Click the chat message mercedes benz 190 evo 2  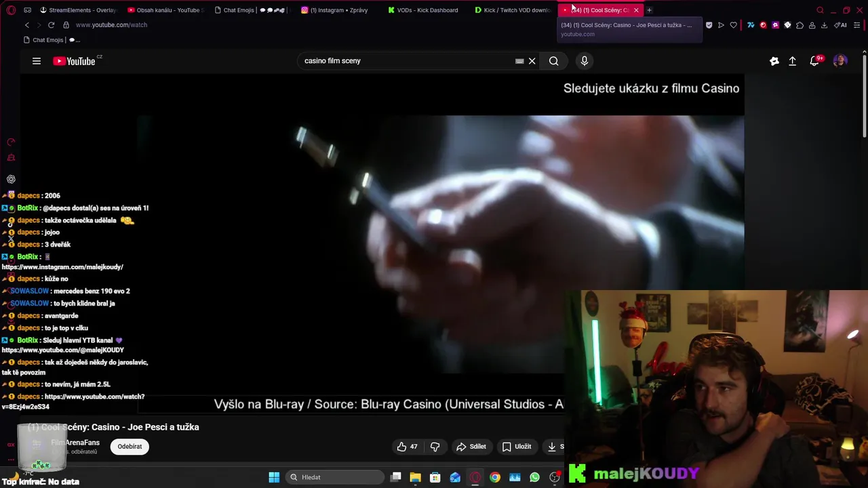pyautogui.click(x=92, y=291)
